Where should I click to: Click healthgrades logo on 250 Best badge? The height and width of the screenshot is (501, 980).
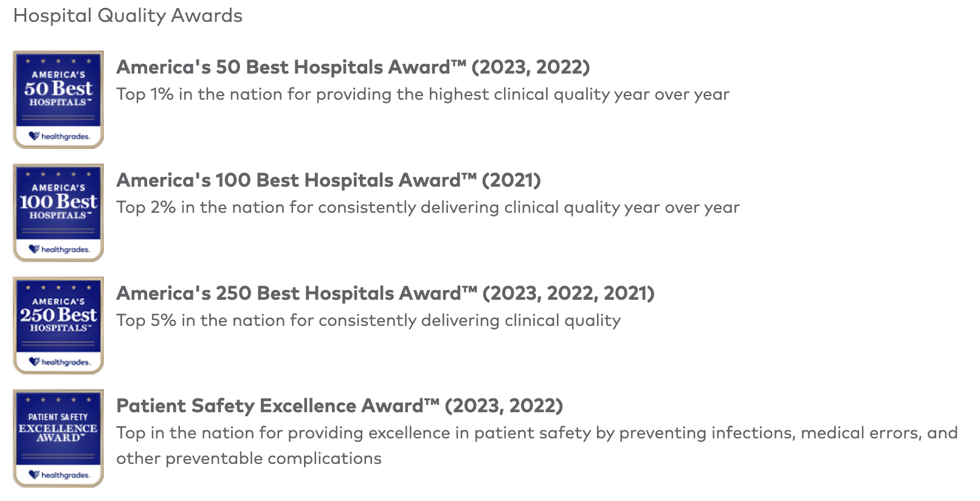59,362
